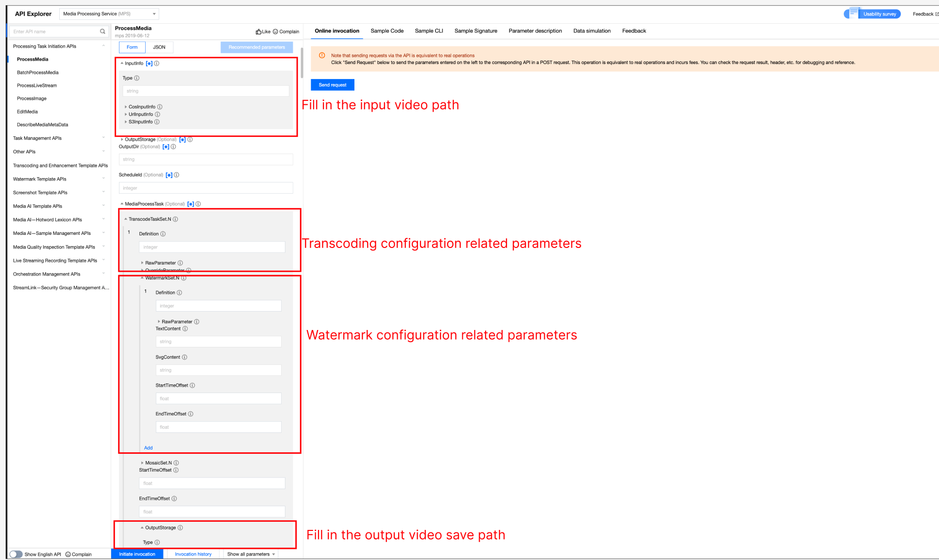Click the Complain smiley icon beside Like
Screen dimensions: 939x560
tap(275, 32)
